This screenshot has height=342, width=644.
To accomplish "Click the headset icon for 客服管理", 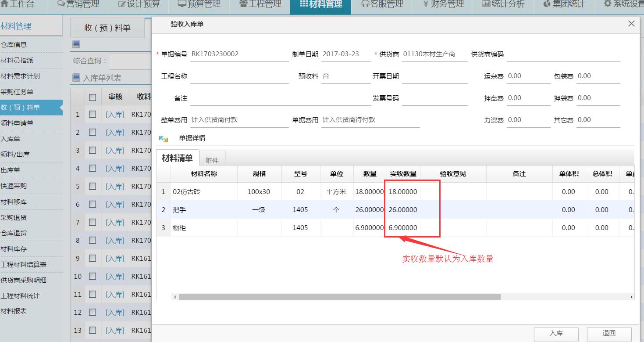I will 365,4.
